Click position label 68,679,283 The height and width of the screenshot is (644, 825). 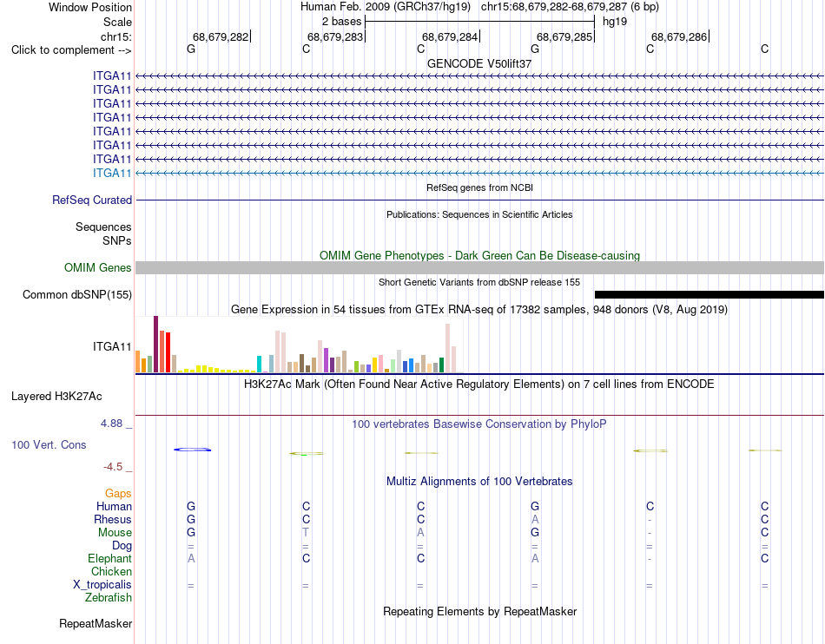tap(335, 36)
